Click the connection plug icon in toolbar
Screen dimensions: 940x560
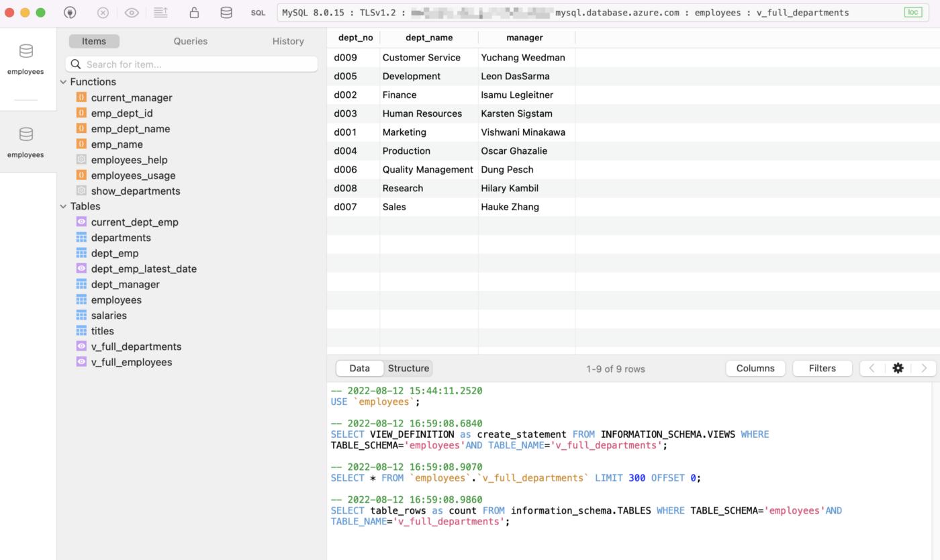coord(70,13)
